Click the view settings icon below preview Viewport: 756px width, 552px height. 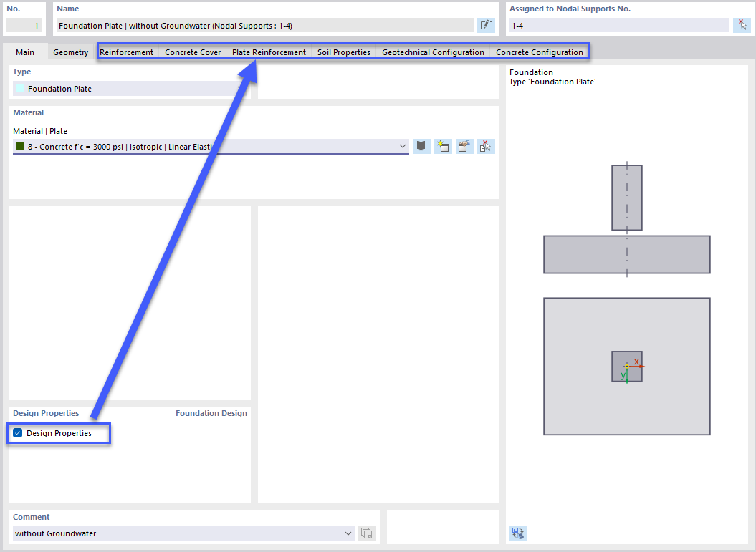pos(518,533)
